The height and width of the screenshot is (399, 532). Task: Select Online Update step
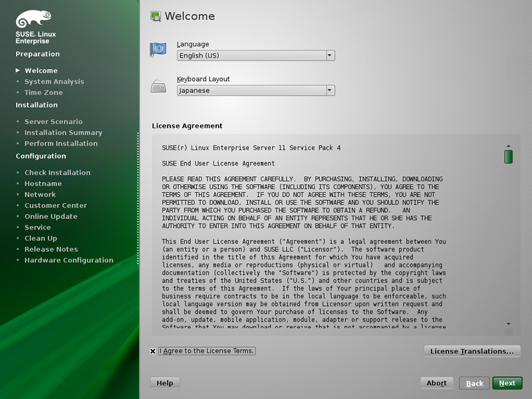51,216
